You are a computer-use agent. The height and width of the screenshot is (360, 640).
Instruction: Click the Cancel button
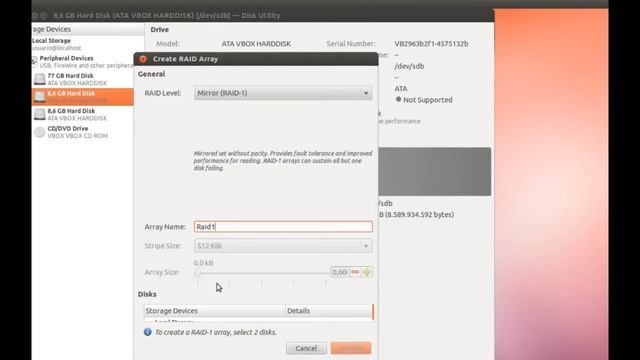(x=306, y=348)
